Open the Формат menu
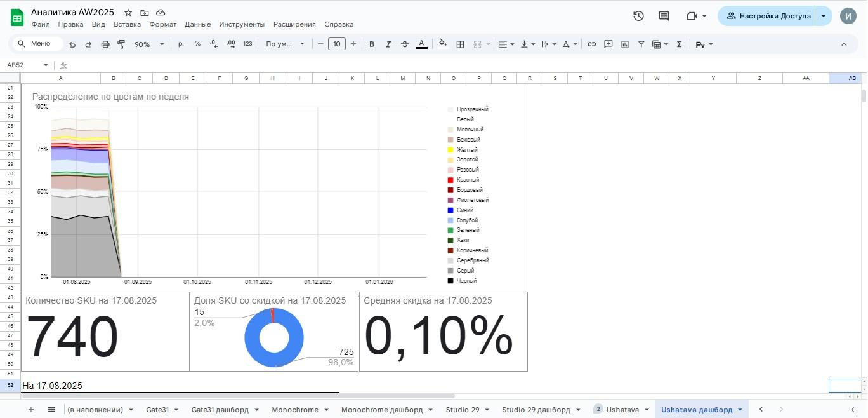 pos(163,24)
